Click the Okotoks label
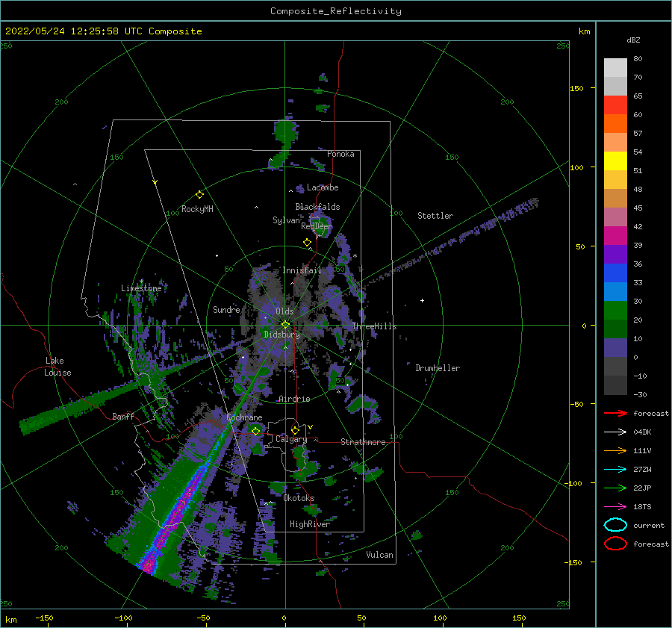Image resolution: width=672 pixels, height=628 pixels. click(x=299, y=498)
